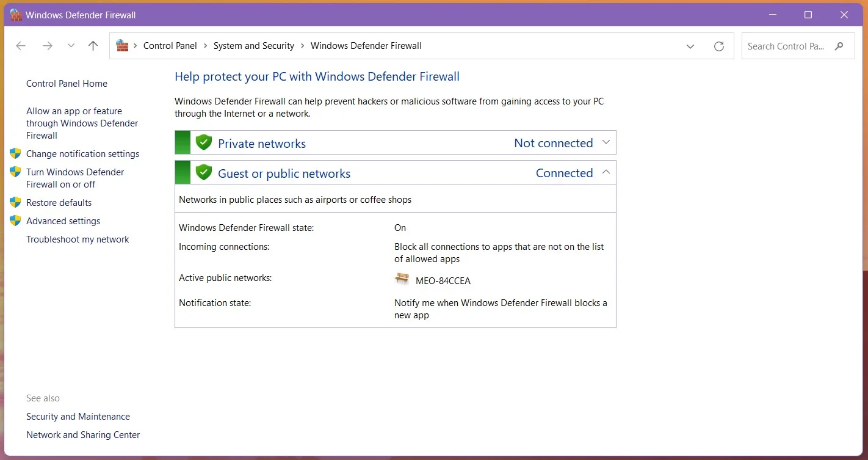Select Control Panel in the breadcrumb
This screenshot has height=460, width=868.
point(170,46)
